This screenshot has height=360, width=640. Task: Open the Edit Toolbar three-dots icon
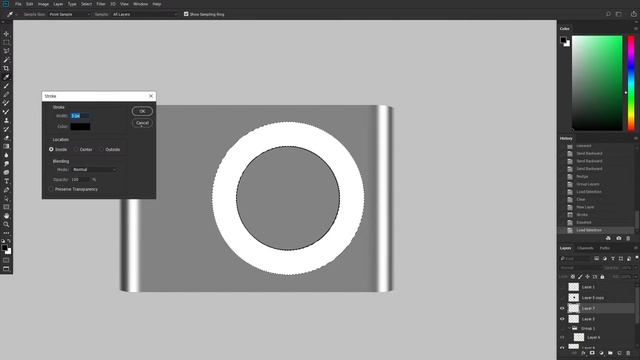pyautogui.click(x=6, y=233)
